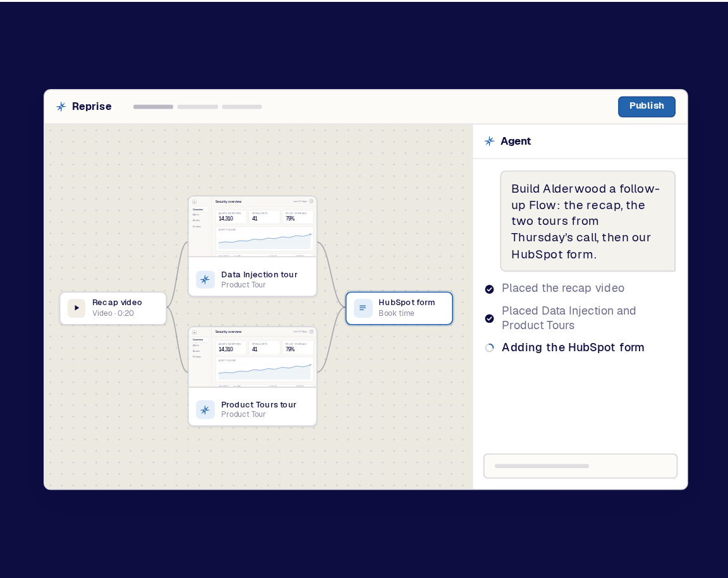The image size is (728, 578).
Task: Click the Agent panel star icon
Action: tap(489, 141)
